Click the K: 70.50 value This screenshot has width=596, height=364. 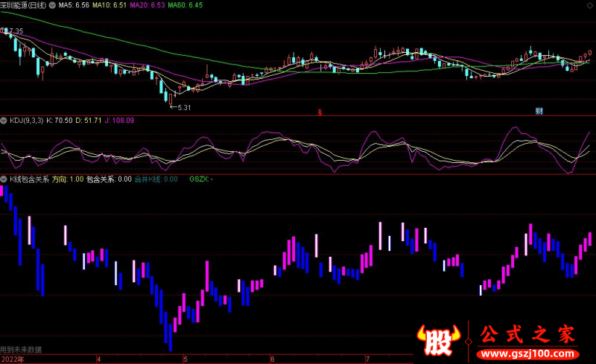point(60,121)
